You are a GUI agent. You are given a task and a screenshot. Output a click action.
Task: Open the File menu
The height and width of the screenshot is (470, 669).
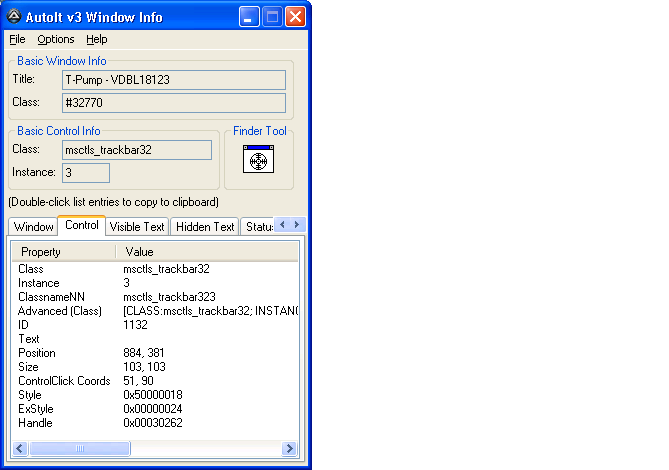pyautogui.click(x=17, y=39)
